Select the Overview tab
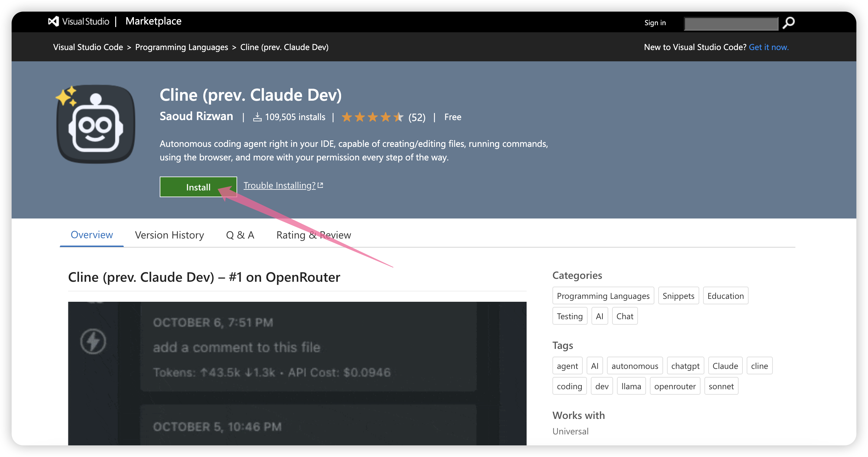This screenshot has width=868, height=457. click(92, 235)
